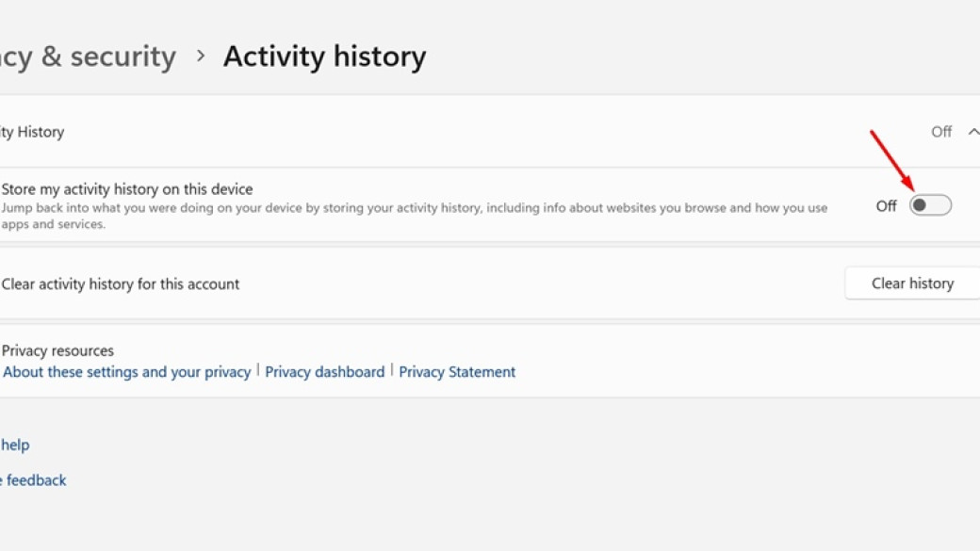This screenshot has width=980, height=551.
Task: Click the Activity History row header
Action: 490,132
